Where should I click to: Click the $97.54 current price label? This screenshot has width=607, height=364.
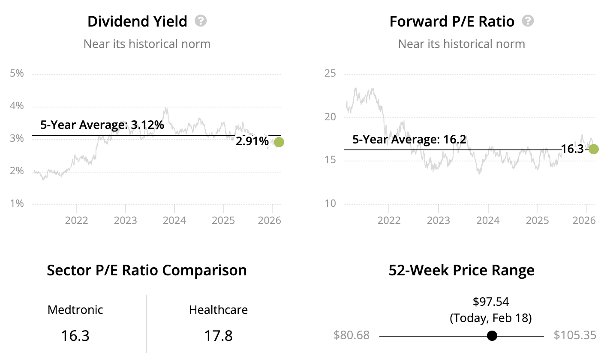pyautogui.click(x=491, y=301)
